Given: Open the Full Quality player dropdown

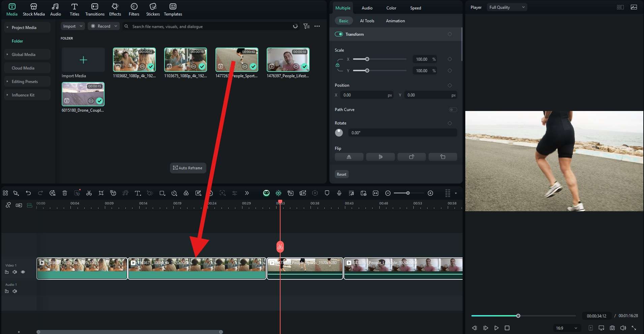Looking at the screenshot, I should [507, 7].
